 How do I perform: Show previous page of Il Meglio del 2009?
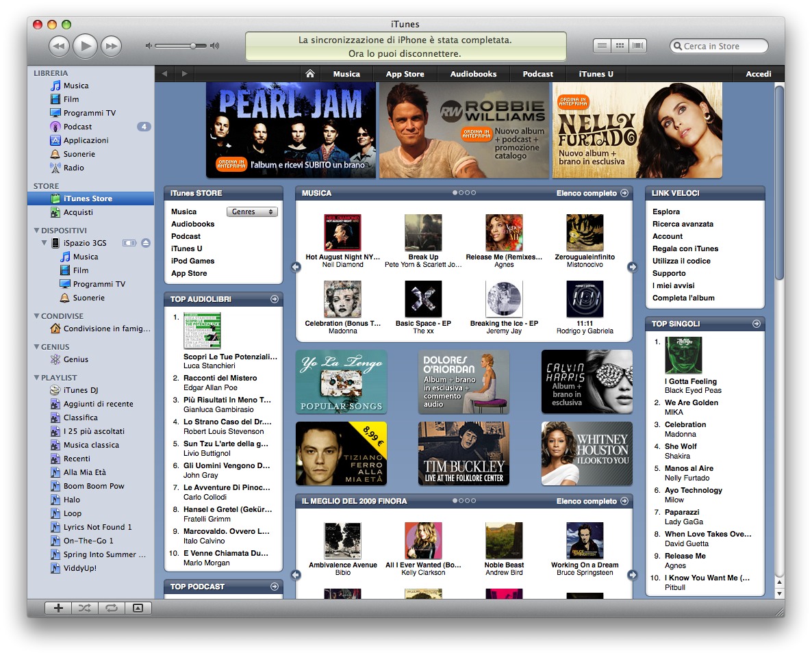point(296,575)
